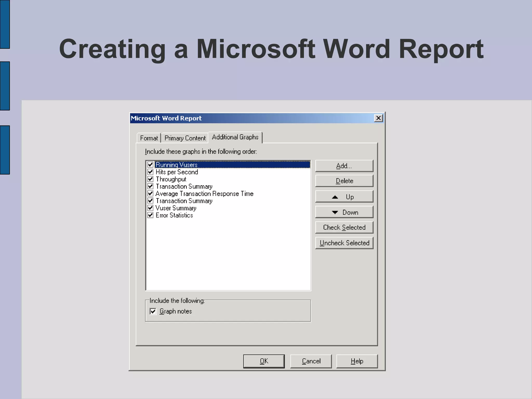Viewport: 532px width, 399px height.
Task: Click the Delete button
Action: 344,181
